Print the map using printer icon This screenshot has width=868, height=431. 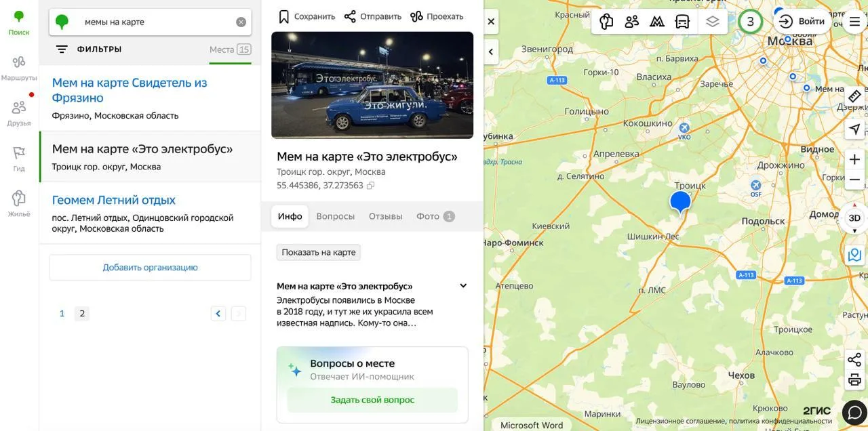coord(854,380)
